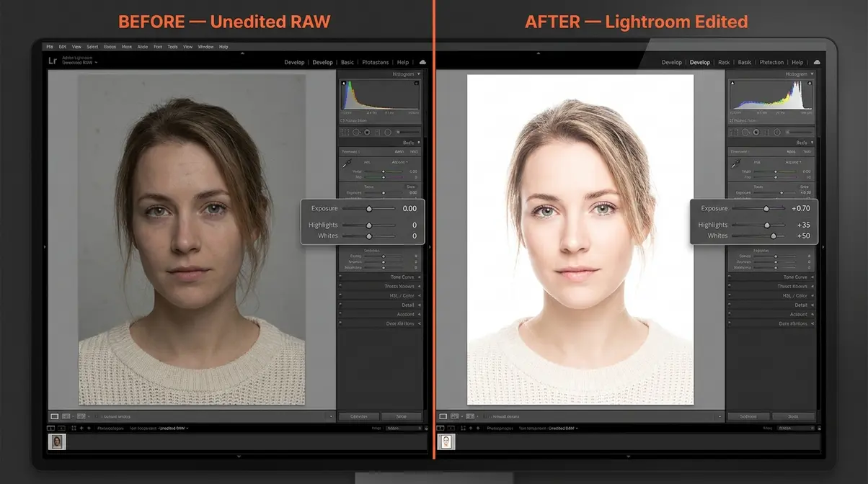The height and width of the screenshot is (484, 868).
Task: Select the graduated filter tool in Before window
Action: point(378,133)
